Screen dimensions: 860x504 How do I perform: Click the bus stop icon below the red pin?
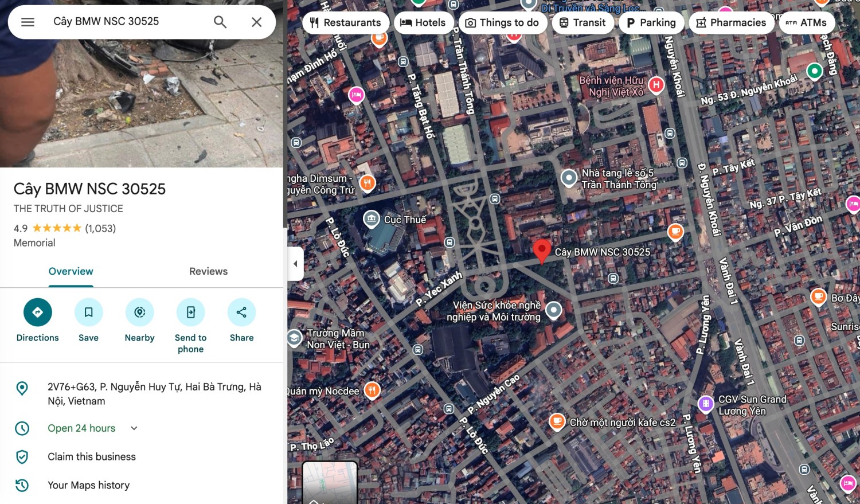(x=613, y=278)
